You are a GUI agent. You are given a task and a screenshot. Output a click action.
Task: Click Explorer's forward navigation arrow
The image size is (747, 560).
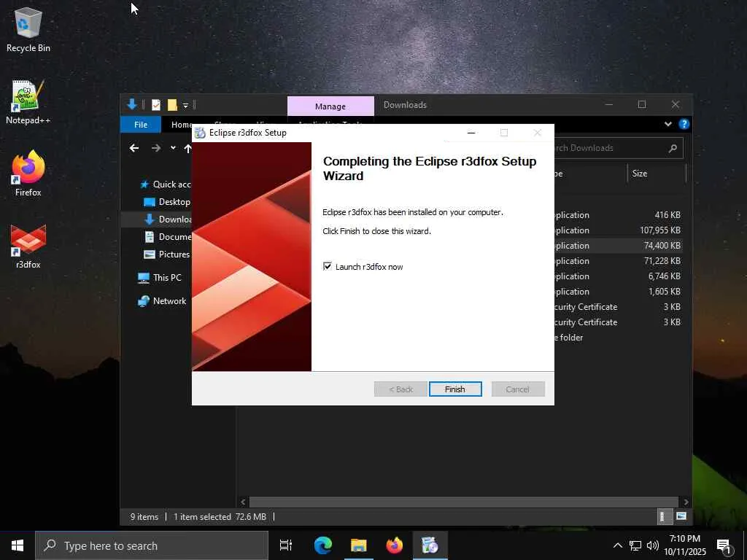coord(156,148)
